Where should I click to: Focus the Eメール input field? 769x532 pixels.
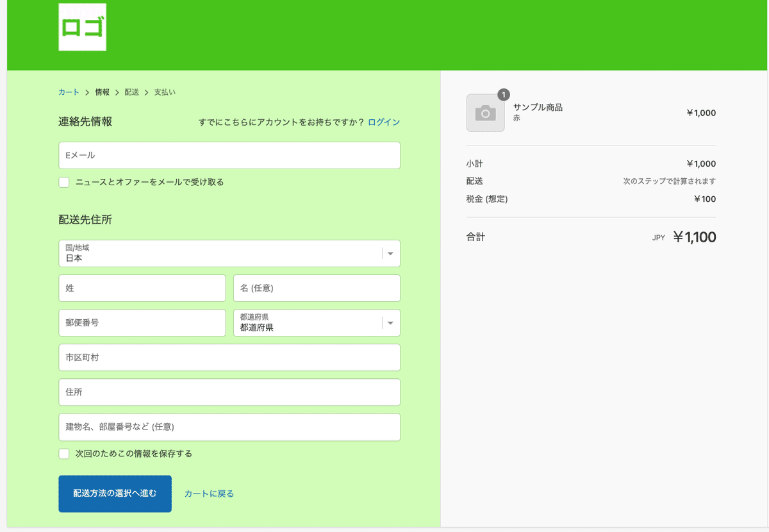[x=229, y=155]
